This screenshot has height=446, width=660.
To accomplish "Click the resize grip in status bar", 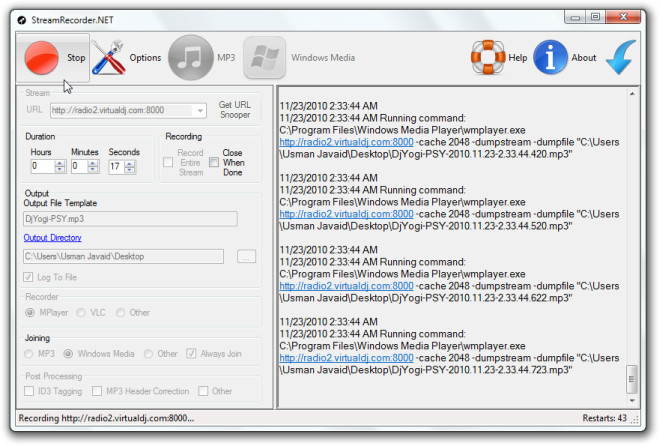I will pyautogui.click(x=635, y=419).
